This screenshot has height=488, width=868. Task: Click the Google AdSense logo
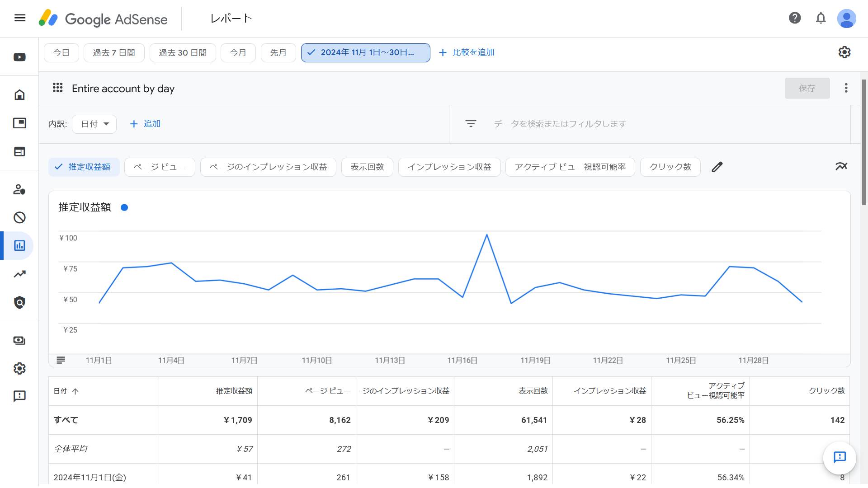[103, 19]
